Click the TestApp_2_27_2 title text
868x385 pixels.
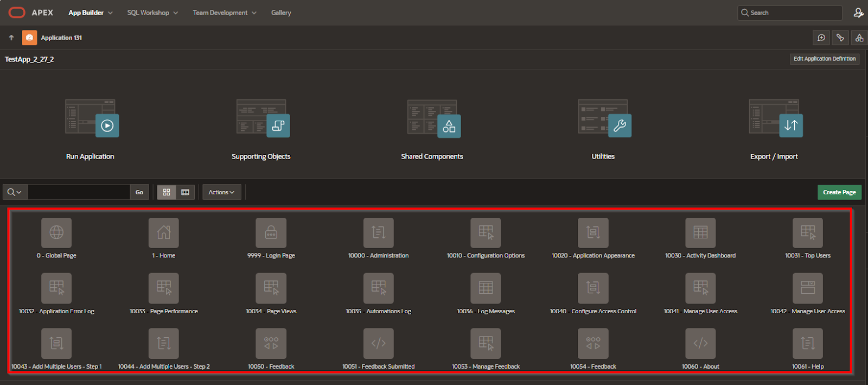(x=29, y=59)
